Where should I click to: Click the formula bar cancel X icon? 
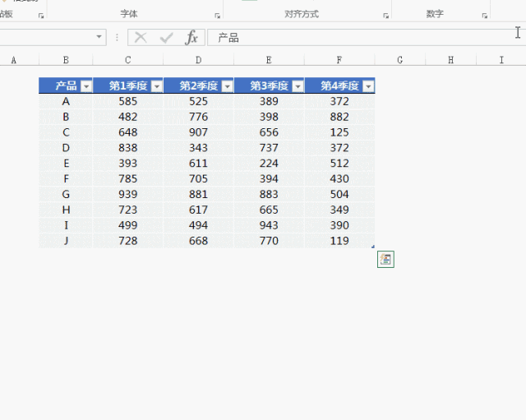pos(141,37)
